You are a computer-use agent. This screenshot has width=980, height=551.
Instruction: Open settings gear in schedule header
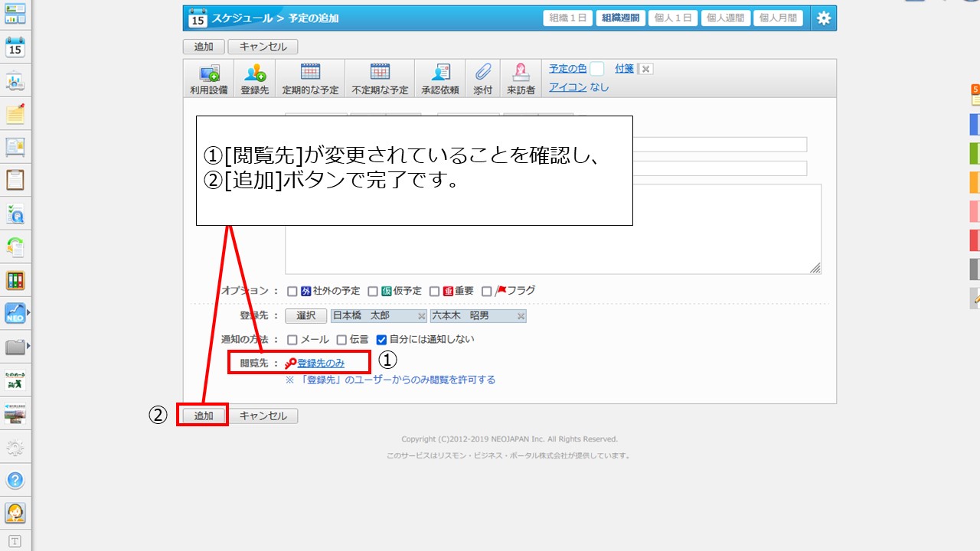point(823,18)
